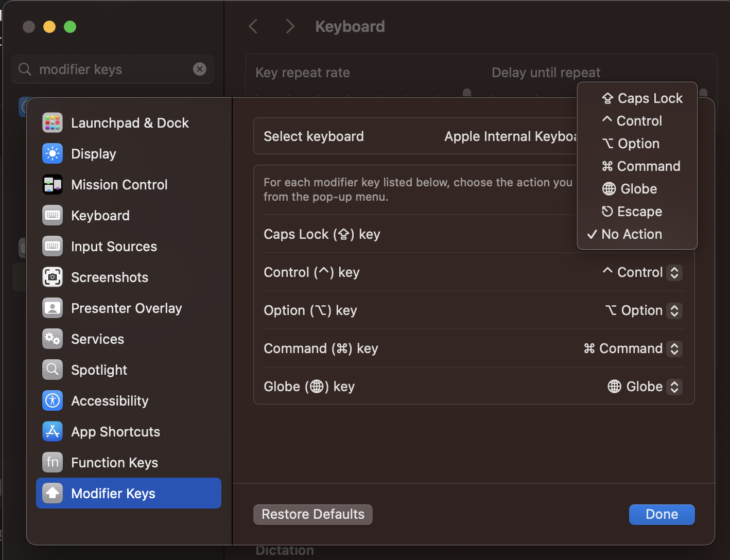Choose Escape from the popup menu
Viewport: 730px width, 560px height.
pyautogui.click(x=639, y=211)
